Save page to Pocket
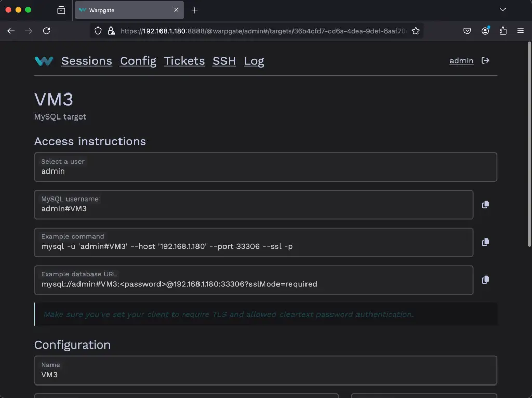 (x=467, y=31)
